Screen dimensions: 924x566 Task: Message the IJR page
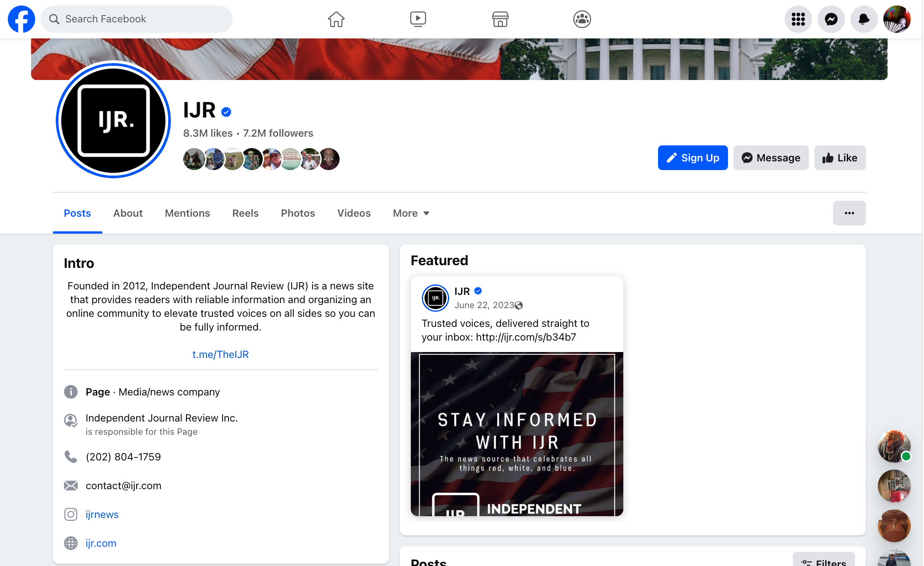(x=770, y=158)
